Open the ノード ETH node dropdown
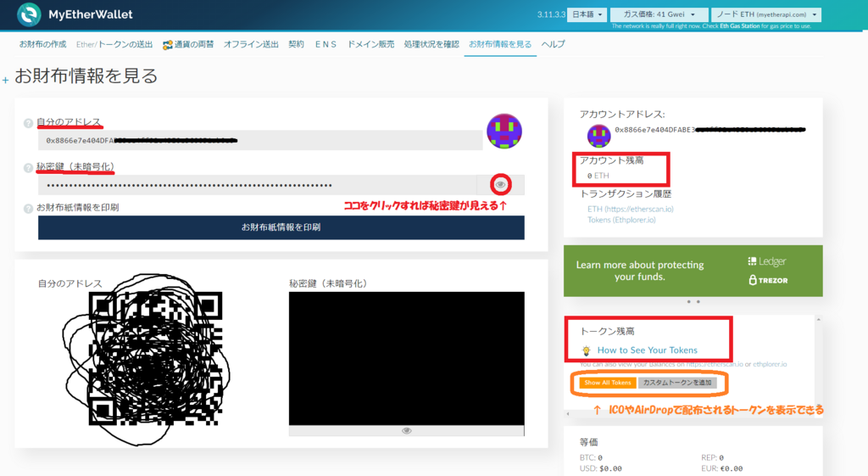 [766, 14]
